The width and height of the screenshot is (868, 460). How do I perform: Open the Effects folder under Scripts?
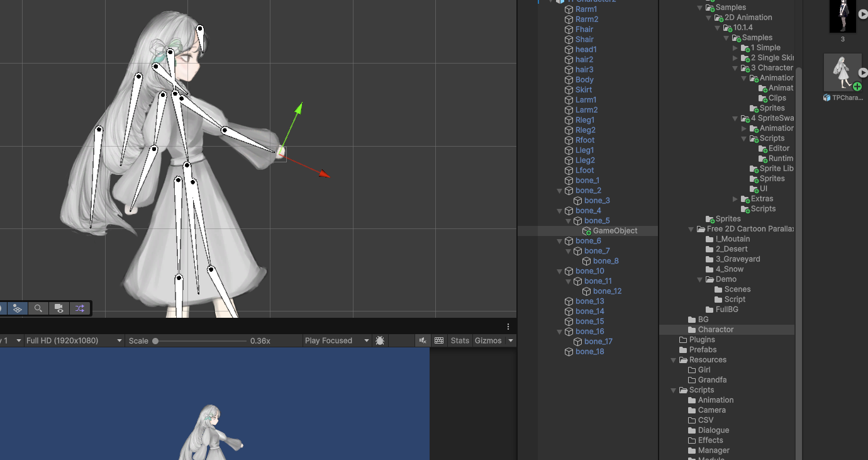pyautogui.click(x=710, y=440)
